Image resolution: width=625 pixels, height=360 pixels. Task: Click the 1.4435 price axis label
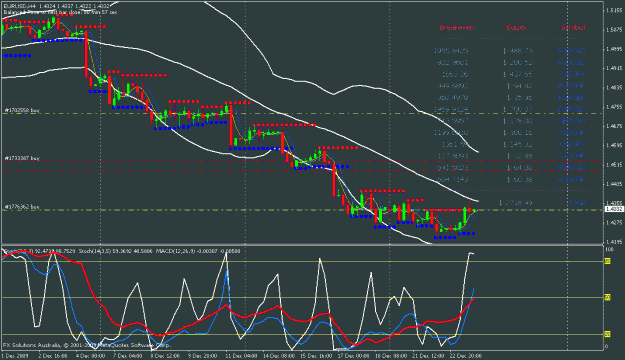(614, 184)
